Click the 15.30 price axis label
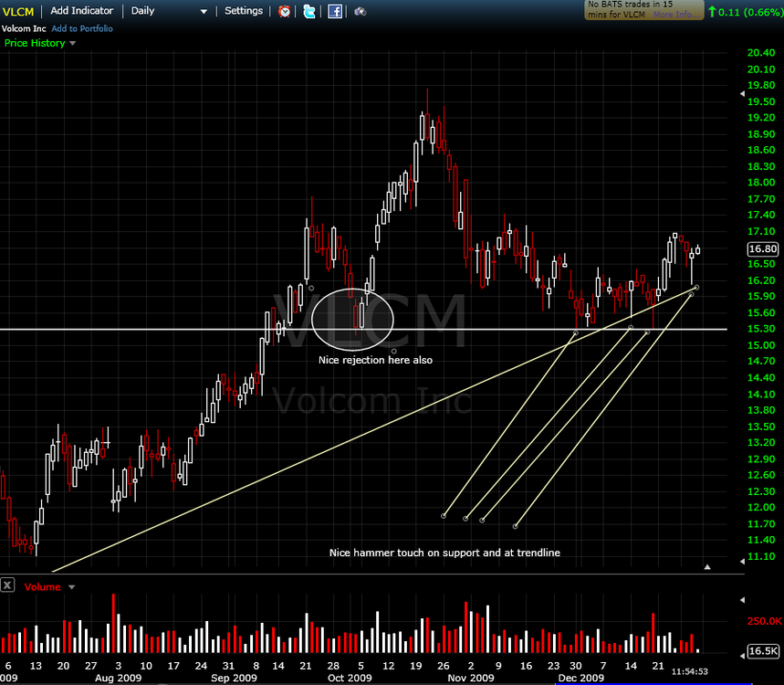 tap(761, 329)
